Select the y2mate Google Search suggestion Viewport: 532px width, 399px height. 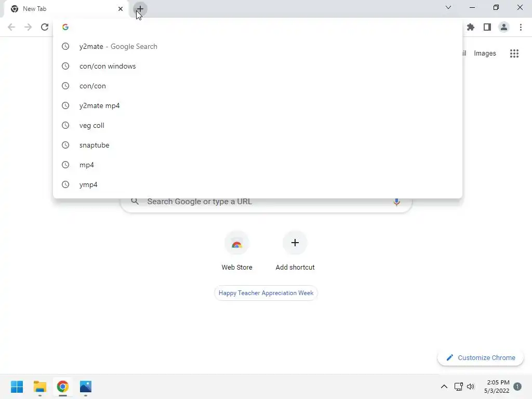click(x=258, y=46)
